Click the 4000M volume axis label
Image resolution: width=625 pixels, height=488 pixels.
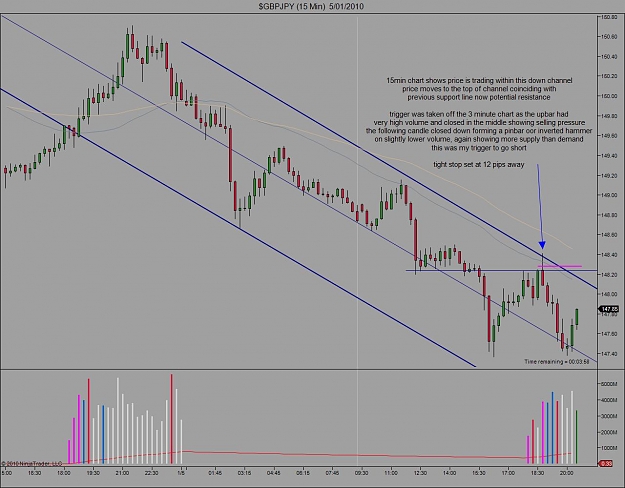pos(609,400)
